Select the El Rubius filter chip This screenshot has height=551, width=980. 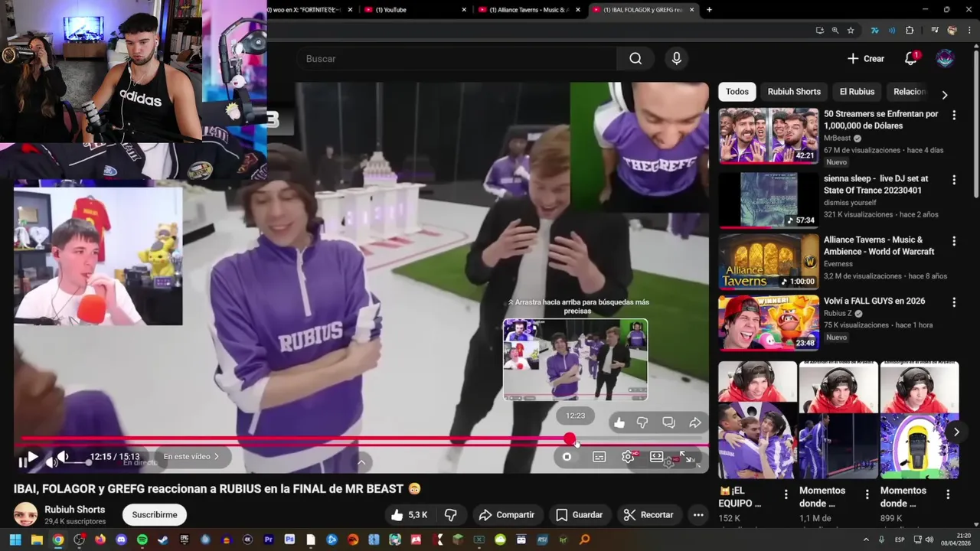click(x=857, y=92)
